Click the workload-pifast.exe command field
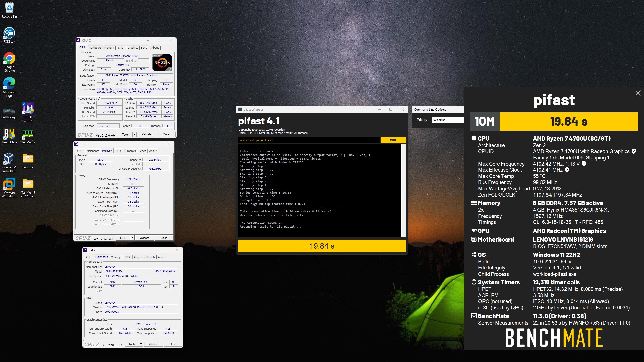644x362 pixels. pyautogui.click(x=309, y=140)
